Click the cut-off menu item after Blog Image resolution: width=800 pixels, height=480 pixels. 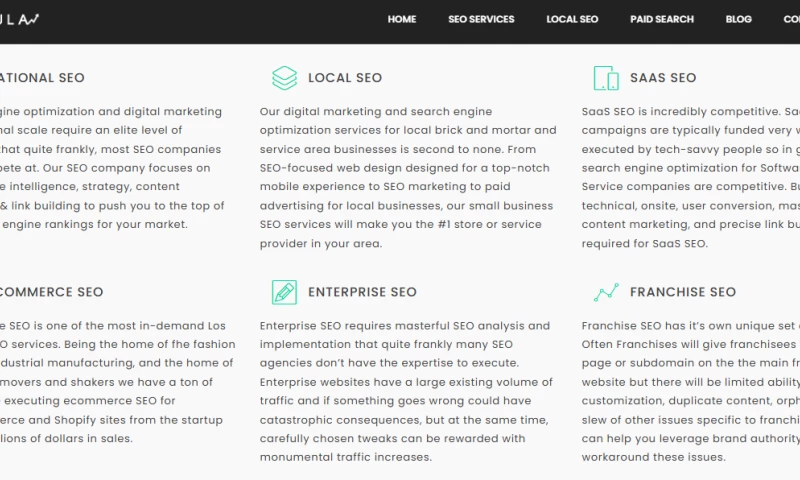coord(791,19)
